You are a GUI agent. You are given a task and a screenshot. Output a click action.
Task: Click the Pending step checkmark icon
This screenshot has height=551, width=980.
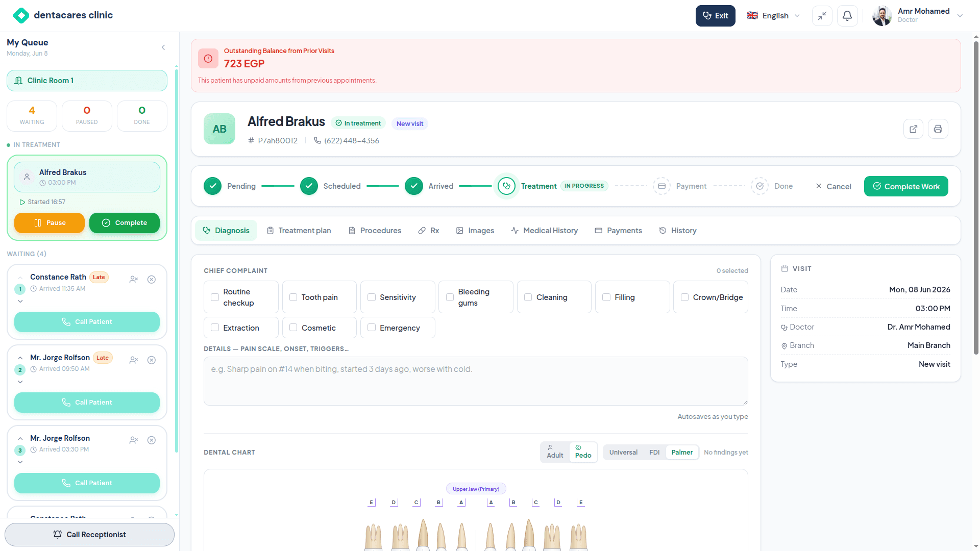213,186
